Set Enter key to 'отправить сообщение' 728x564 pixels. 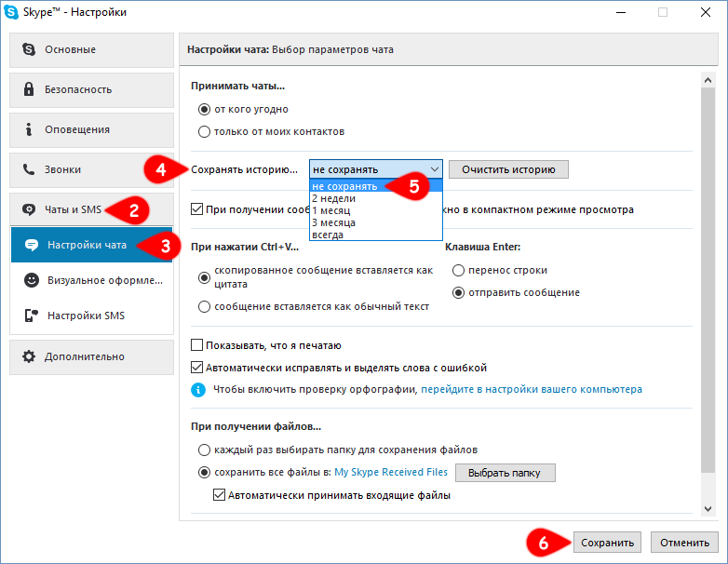click(458, 293)
